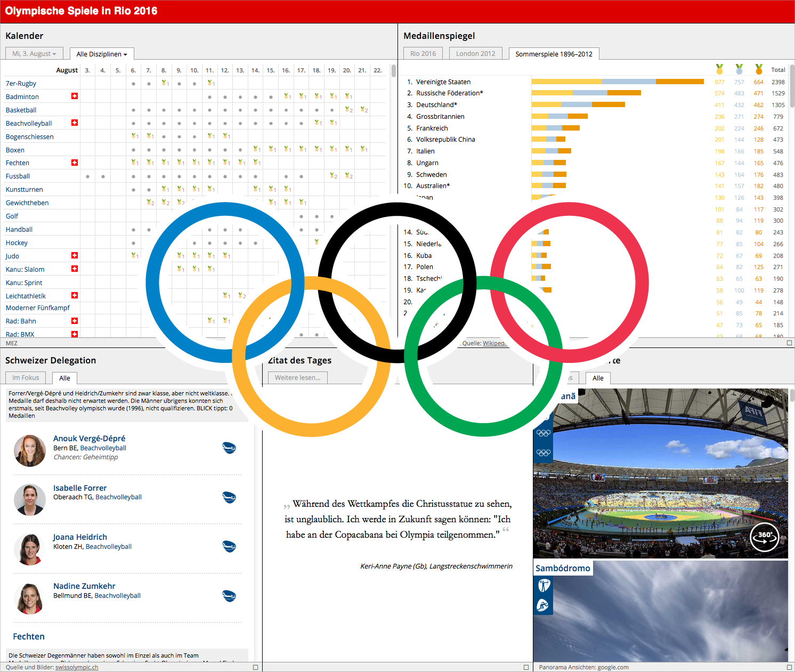Click the Swiss flag icon beside Rad: Bahn

pos(75,321)
